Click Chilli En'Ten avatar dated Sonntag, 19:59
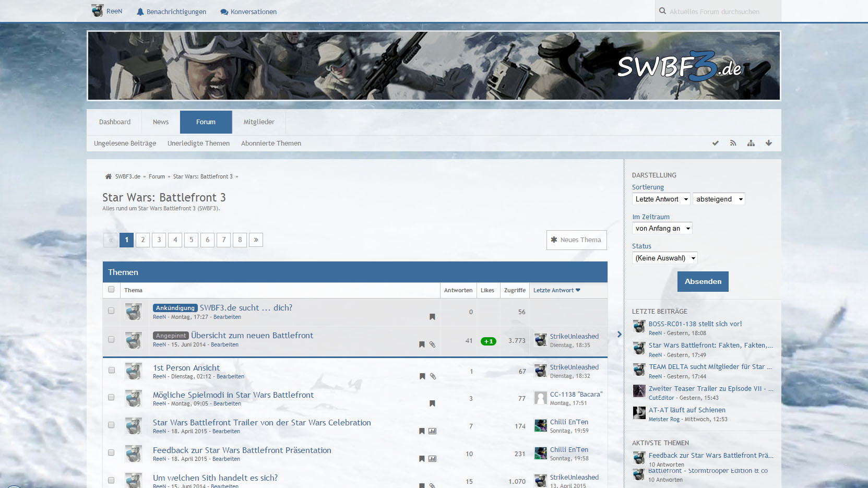The width and height of the screenshot is (868, 488). (541, 425)
